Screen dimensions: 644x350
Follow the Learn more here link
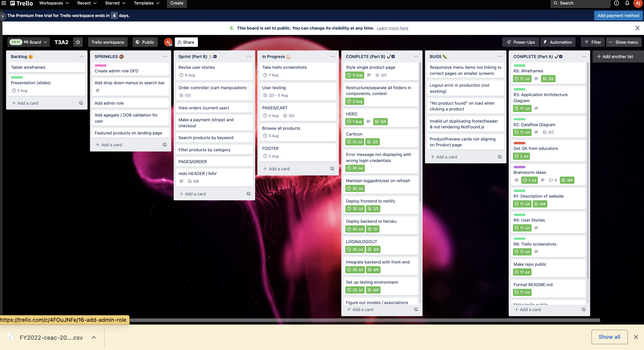(392, 28)
